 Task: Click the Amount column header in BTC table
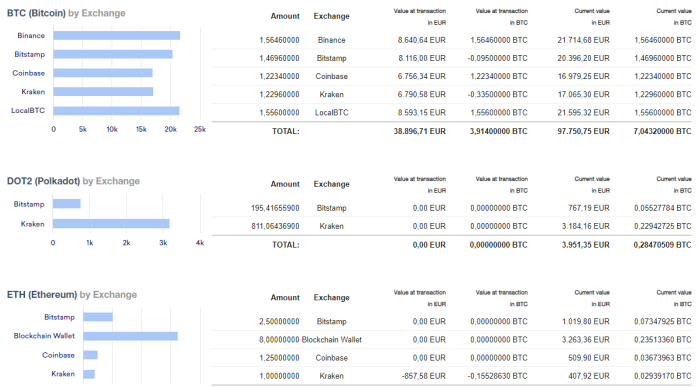coord(285,16)
